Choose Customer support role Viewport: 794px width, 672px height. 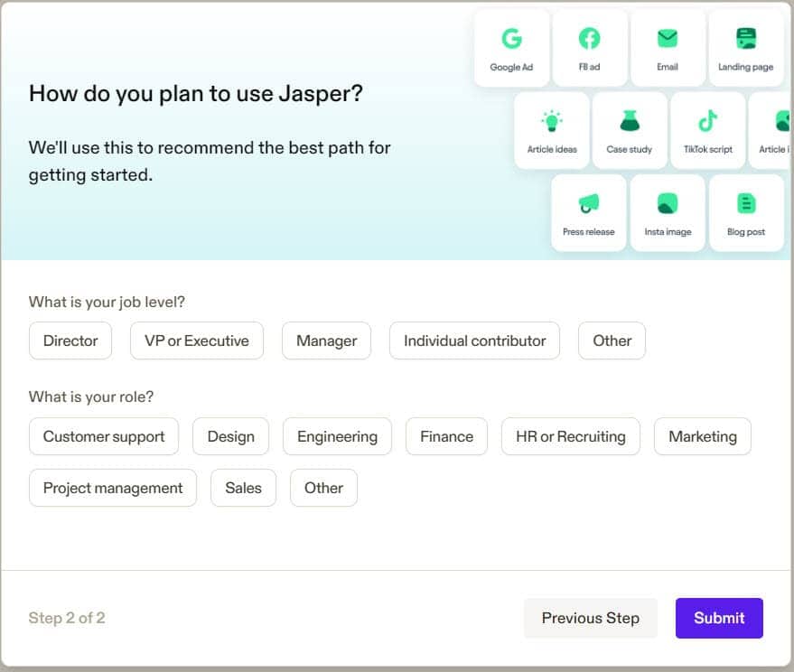click(104, 436)
